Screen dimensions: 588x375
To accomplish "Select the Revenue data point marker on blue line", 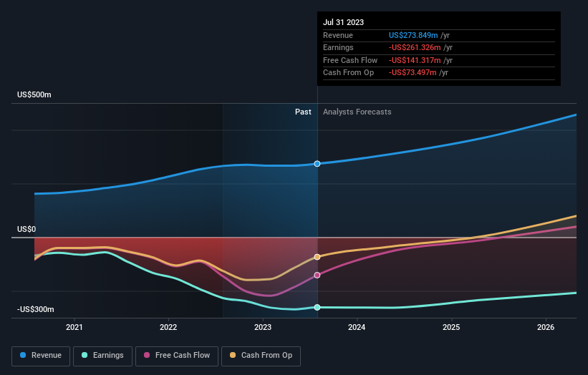I will 317,164.
